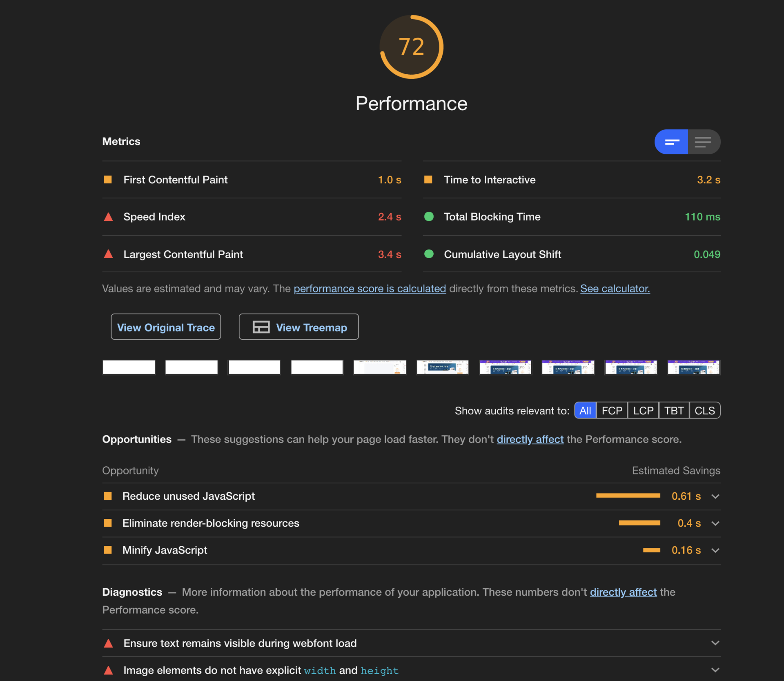Screen dimensions: 784x681
Task: Filter audits by LCP
Action: [x=643, y=410]
